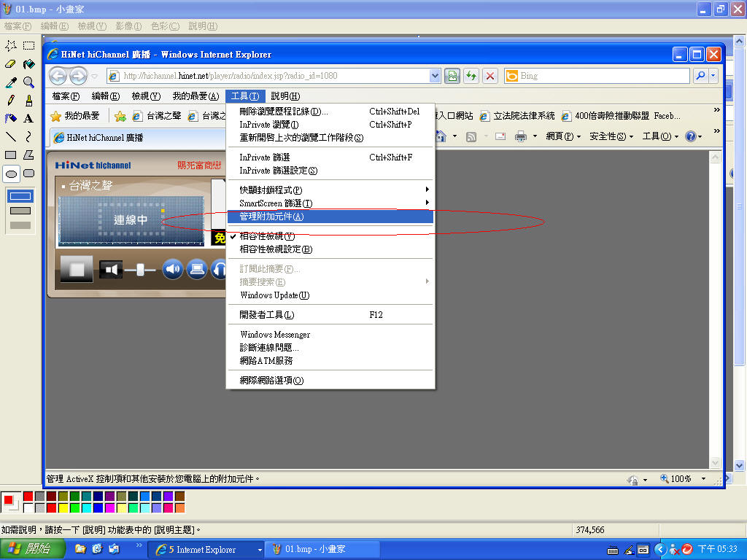Choose the Fill With Color bucket tool

coord(29,64)
